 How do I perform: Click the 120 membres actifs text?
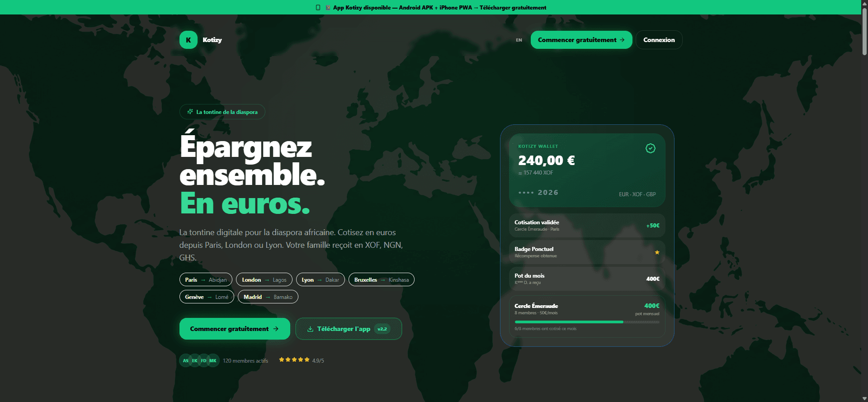pyautogui.click(x=245, y=361)
